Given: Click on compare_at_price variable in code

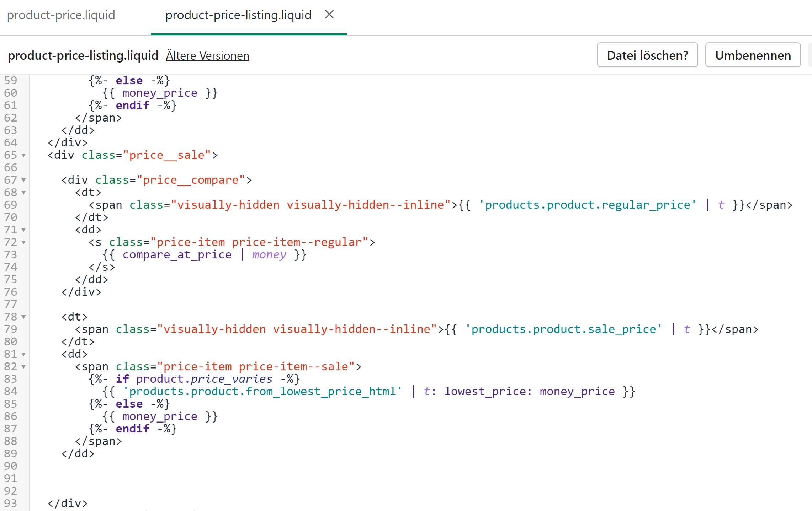Looking at the screenshot, I should [177, 255].
